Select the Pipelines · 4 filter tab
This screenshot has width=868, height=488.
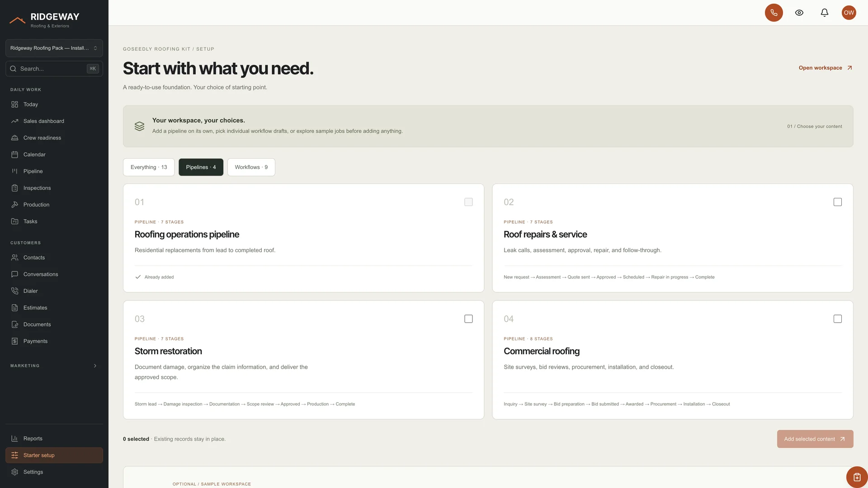(201, 167)
